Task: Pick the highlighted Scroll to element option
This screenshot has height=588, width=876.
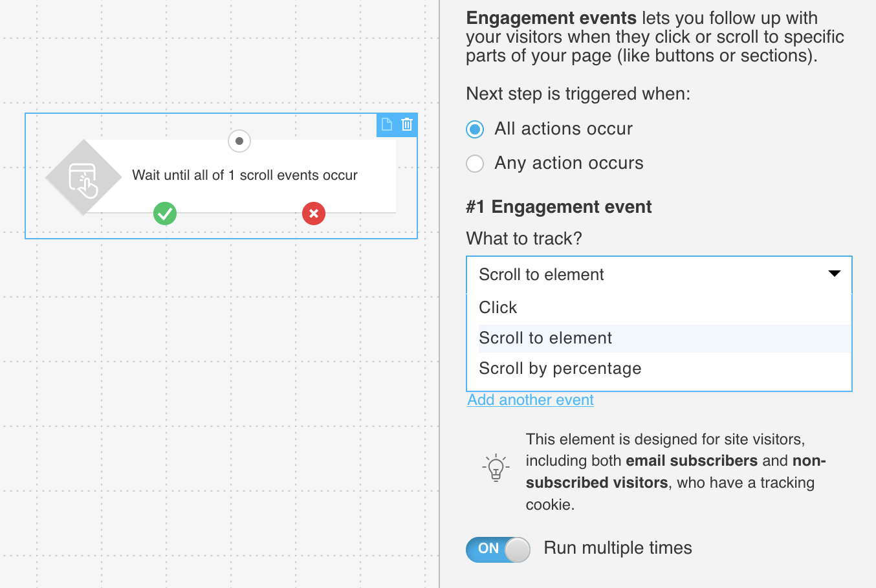Action: click(x=545, y=338)
